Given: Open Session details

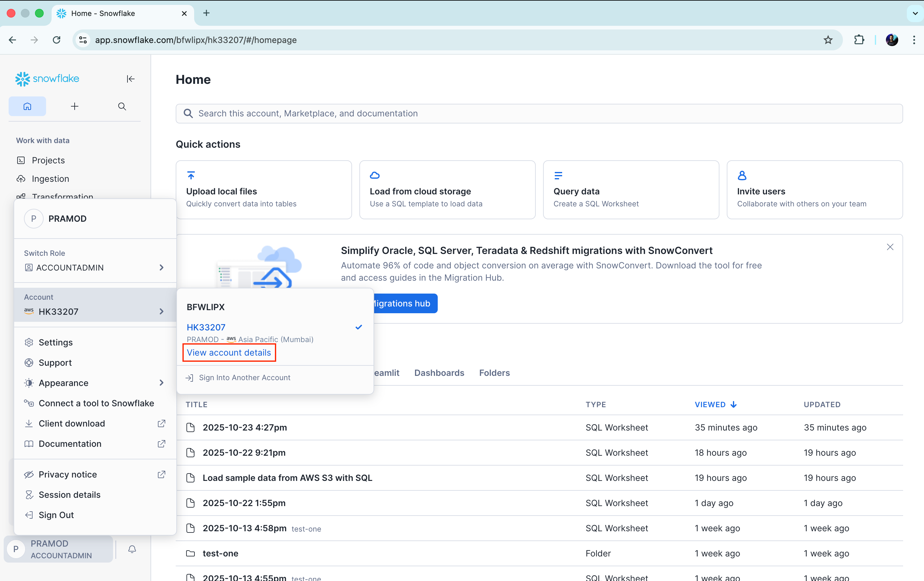Looking at the screenshot, I should (95, 495).
